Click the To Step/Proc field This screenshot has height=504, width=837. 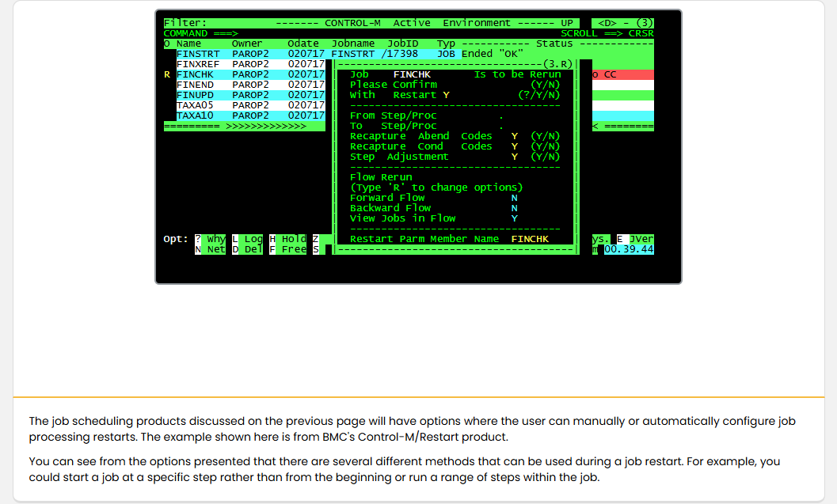501,126
